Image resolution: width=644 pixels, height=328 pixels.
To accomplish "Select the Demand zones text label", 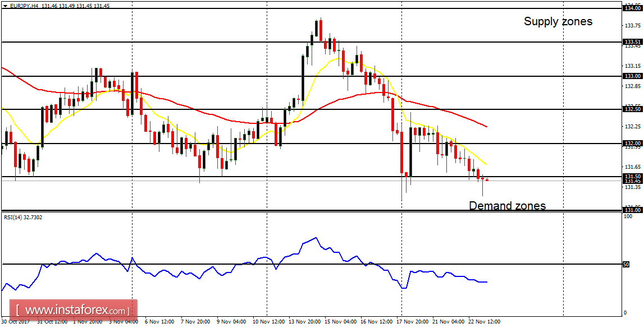I will [x=508, y=206].
